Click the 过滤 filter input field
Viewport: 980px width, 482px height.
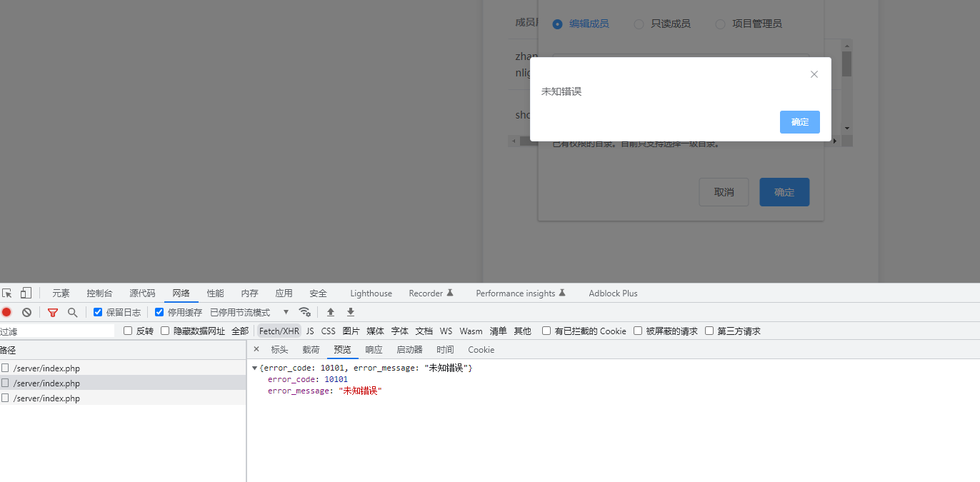pos(57,331)
